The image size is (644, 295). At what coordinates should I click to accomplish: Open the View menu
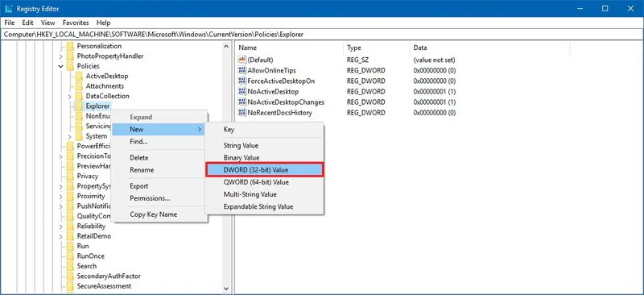tap(48, 23)
